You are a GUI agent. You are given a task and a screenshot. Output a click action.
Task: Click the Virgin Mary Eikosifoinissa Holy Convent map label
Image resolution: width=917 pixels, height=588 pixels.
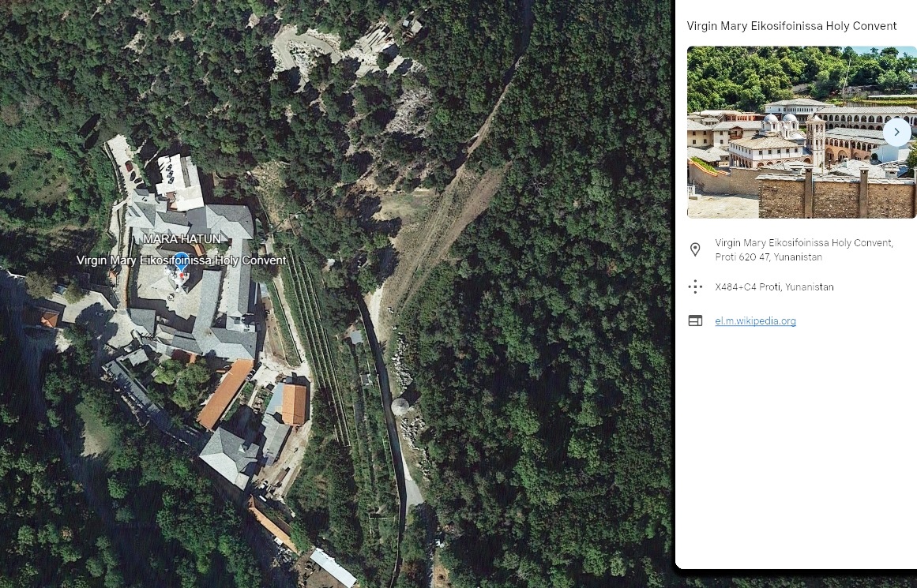coord(182,260)
